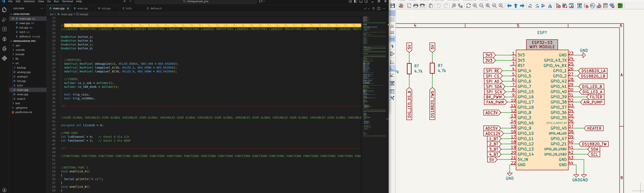
Task: Open PCB editor with green board icon
Action: (x=620, y=6)
